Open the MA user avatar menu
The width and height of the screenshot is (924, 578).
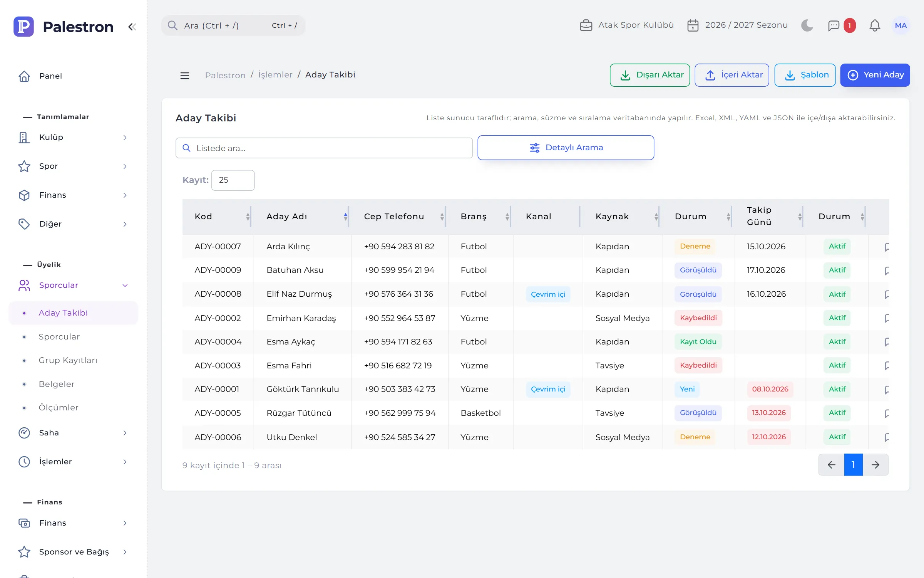pos(901,25)
